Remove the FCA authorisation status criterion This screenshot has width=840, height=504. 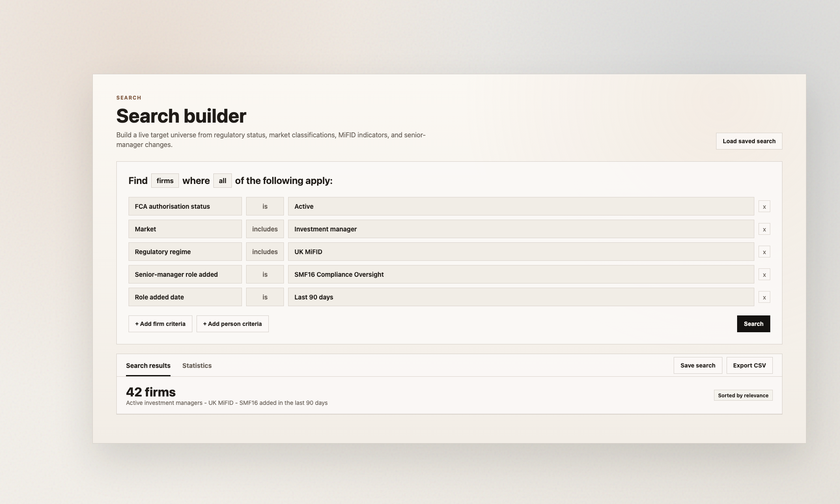764,206
